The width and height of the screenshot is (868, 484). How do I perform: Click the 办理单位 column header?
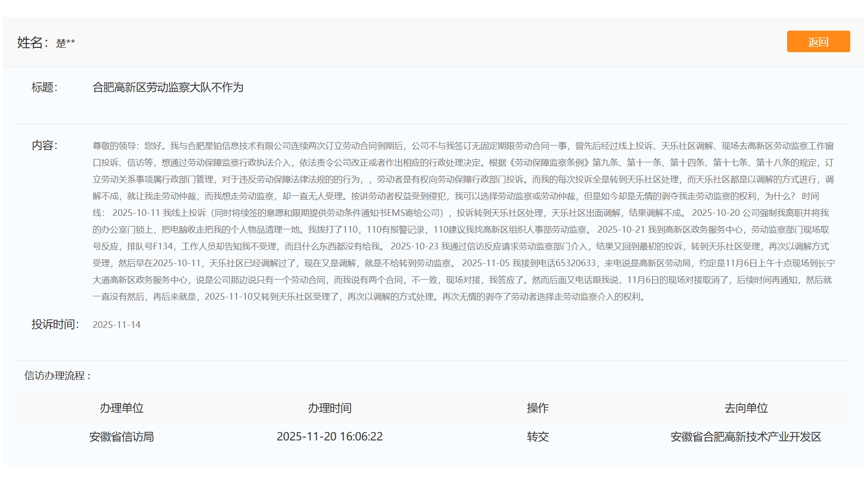click(x=122, y=408)
